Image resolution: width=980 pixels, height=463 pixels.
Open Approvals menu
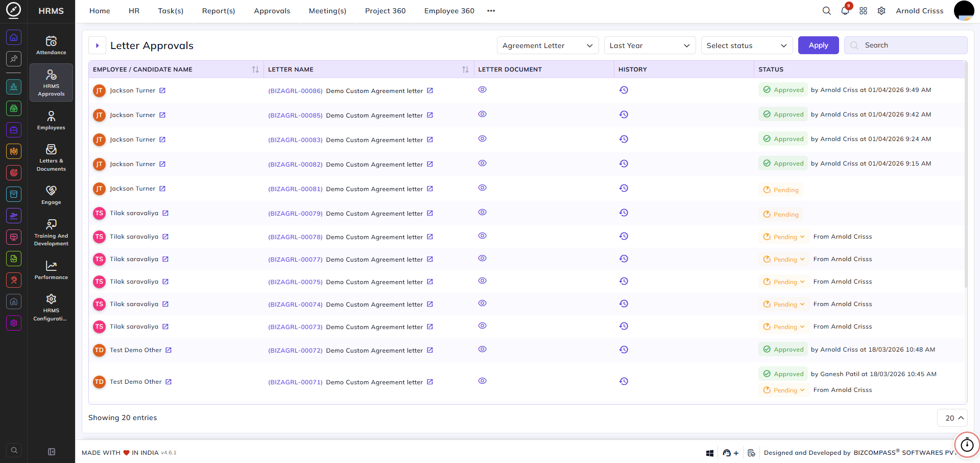click(272, 11)
